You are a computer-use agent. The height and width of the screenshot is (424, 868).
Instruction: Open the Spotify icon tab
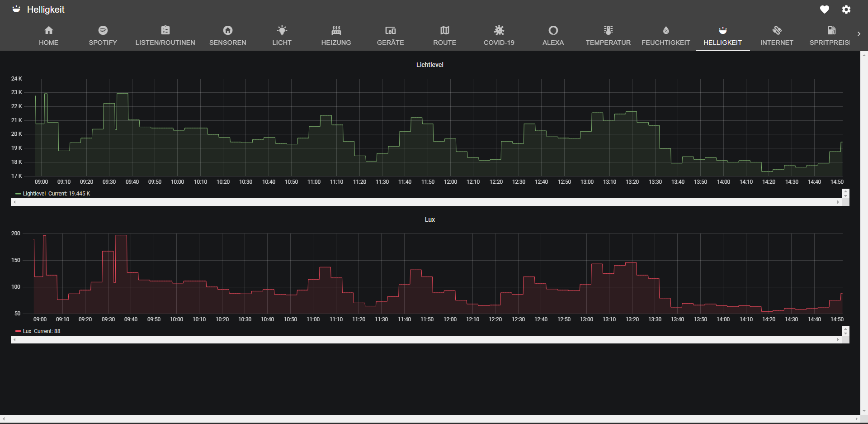tap(103, 30)
